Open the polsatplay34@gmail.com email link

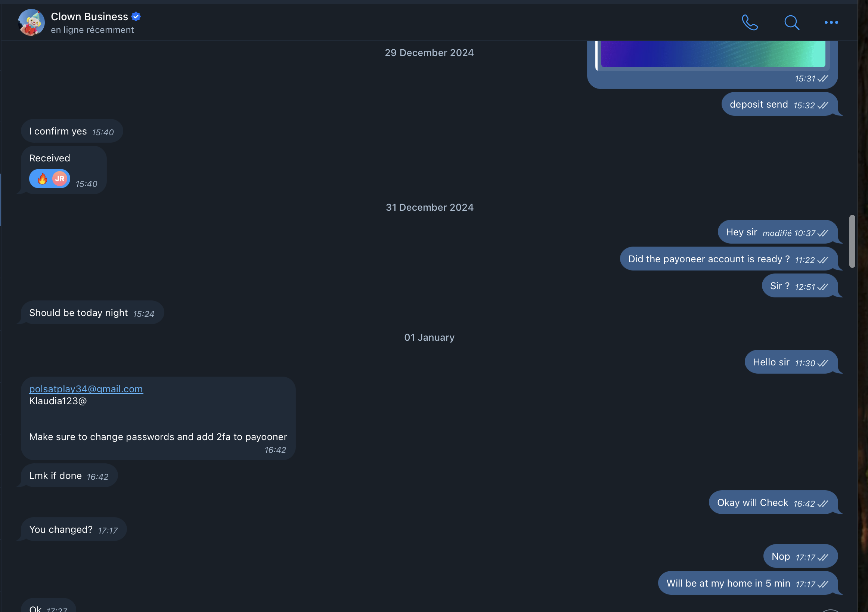[86, 389]
